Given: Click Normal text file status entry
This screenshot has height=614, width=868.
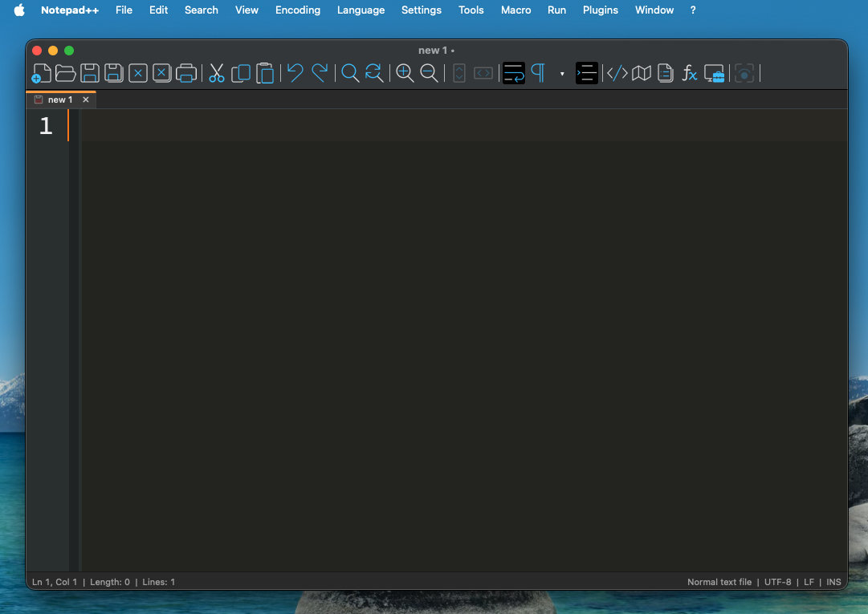Looking at the screenshot, I should 719,582.
